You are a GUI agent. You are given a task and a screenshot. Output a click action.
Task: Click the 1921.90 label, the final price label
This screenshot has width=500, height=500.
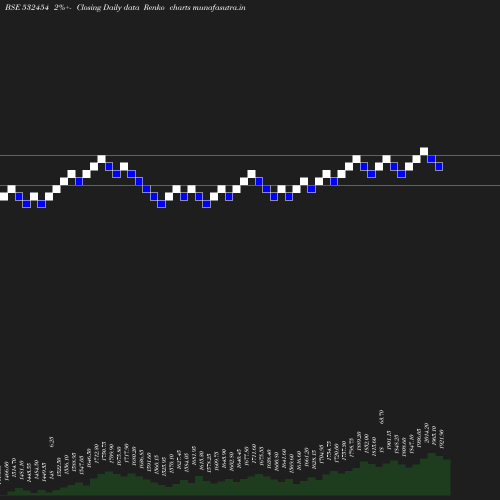(x=442, y=439)
